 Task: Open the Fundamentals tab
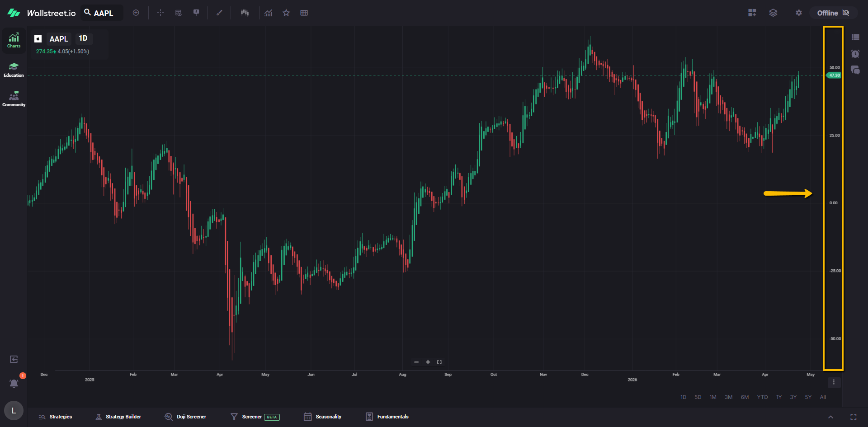coord(387,417)
